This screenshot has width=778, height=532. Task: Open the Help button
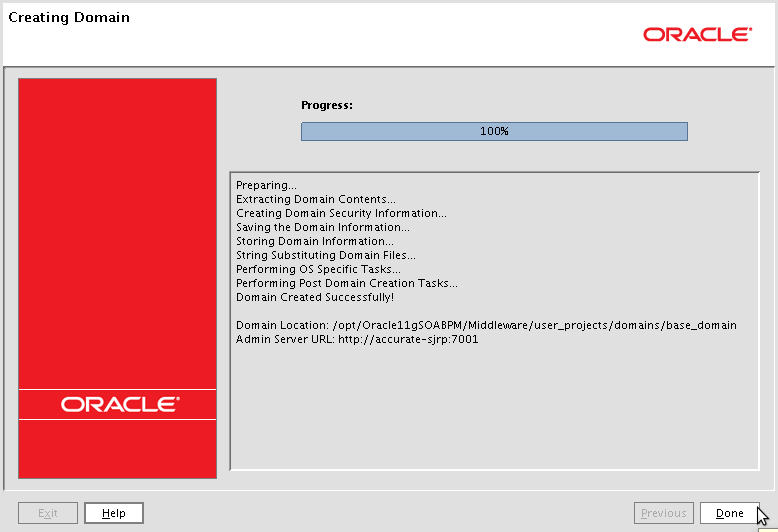click(x=114, y=513)
